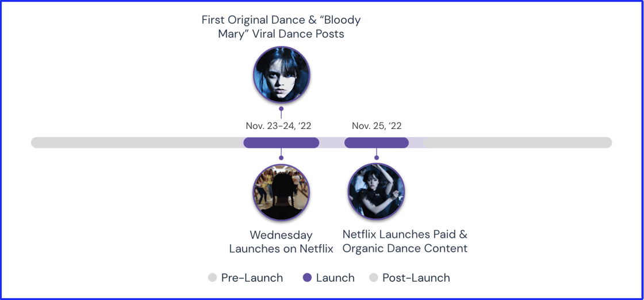Click the gray Post-Launch legend dot
Screen dimensions: 644x300
tap(374, 278)
